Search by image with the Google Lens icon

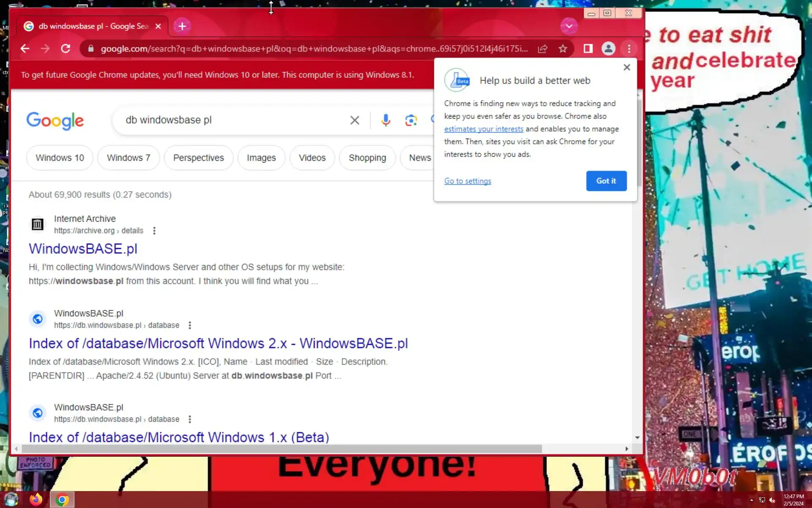pyautogui.click(x=411, y=120)
